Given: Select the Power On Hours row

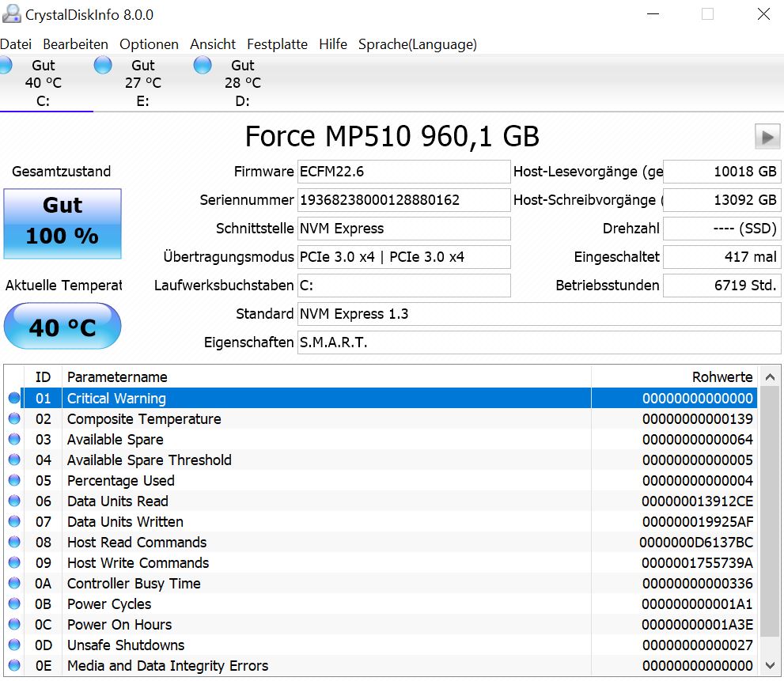Looking at the screenshot, I should pyautogui.click(x=381, y=625).
